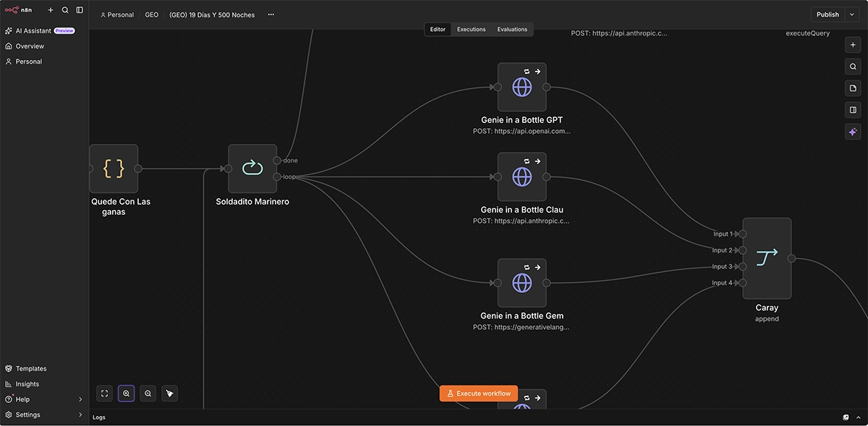Select the Soldadito Marinero loop node

tap(252, 169)
